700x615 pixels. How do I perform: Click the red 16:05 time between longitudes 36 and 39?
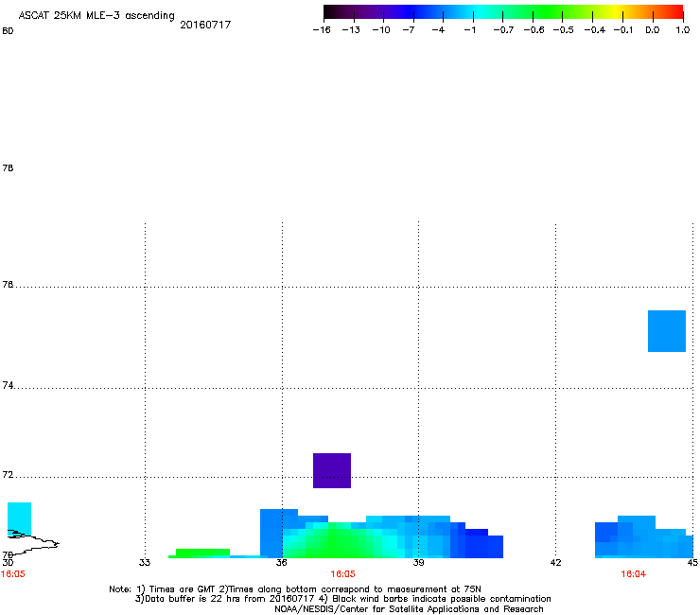tap(342, 574)
